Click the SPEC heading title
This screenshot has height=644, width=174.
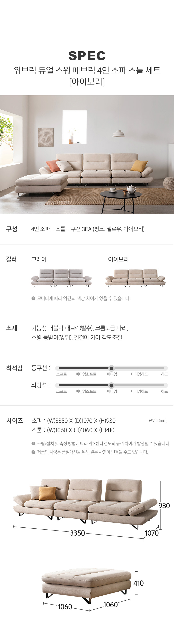87,56
